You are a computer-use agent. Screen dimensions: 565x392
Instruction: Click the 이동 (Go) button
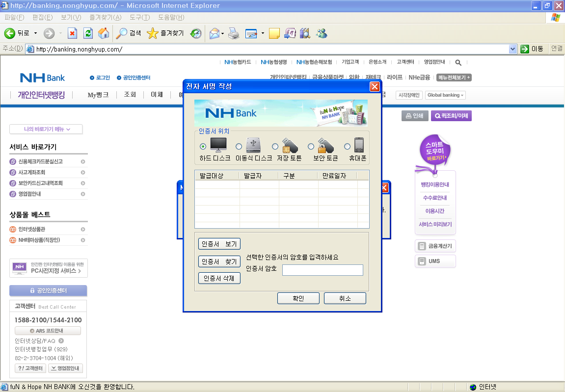532,49
